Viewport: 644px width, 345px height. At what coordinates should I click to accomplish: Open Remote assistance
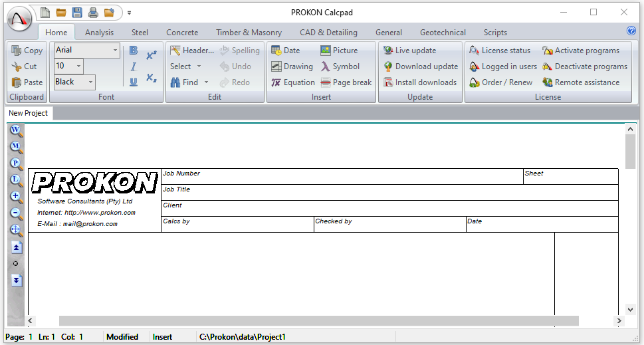pyautogui.click(x=581, y=82)
